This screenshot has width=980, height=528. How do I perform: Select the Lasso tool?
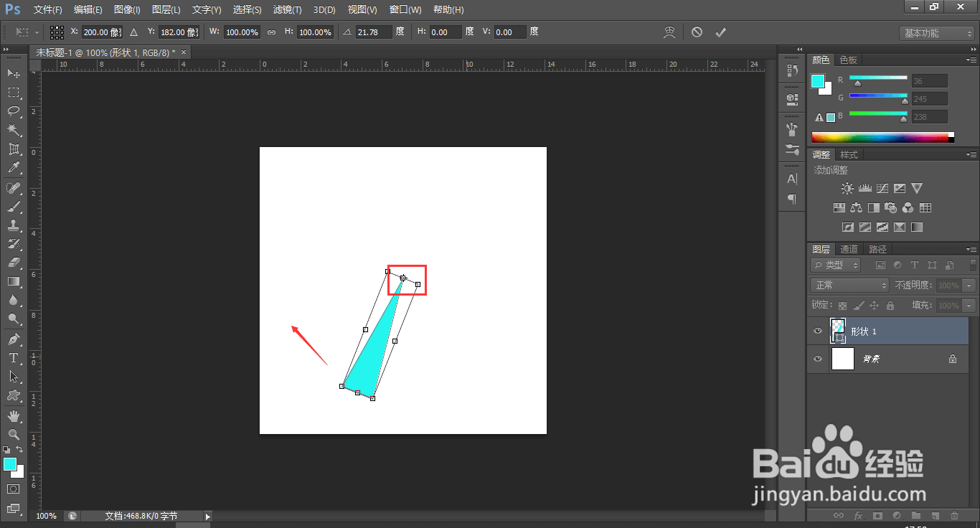[x=13, y=110]
